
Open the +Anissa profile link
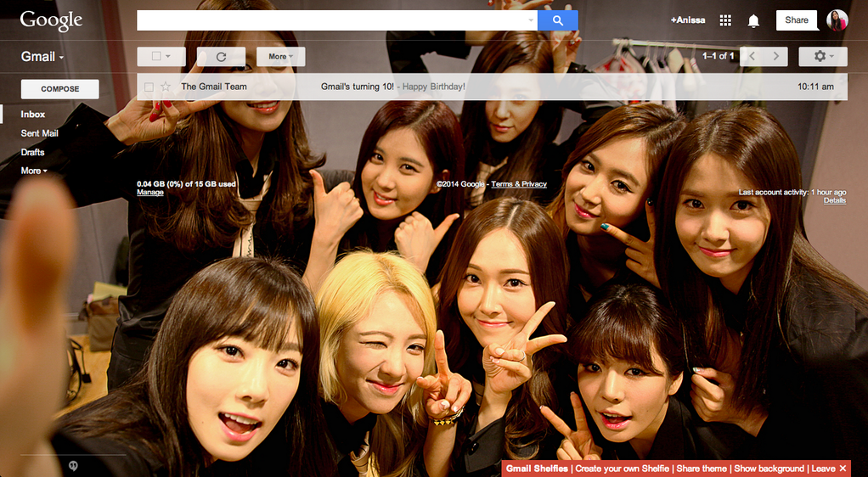coord(688,20)
